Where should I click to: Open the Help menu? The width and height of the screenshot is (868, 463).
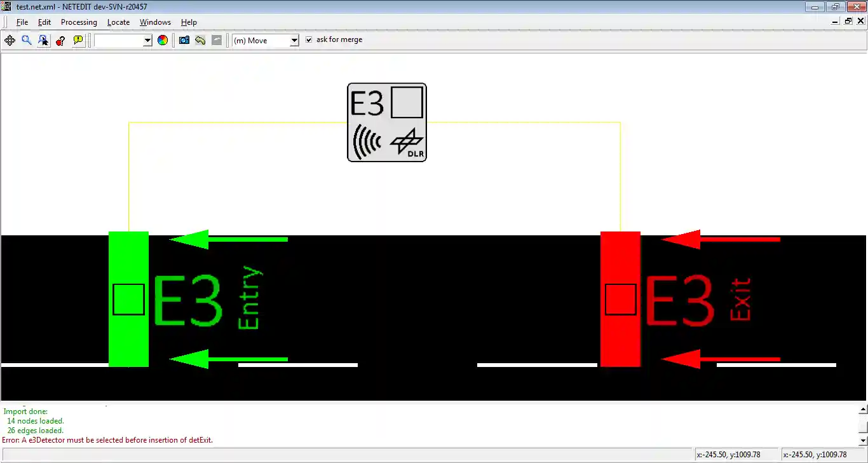[x=189, y=22]
